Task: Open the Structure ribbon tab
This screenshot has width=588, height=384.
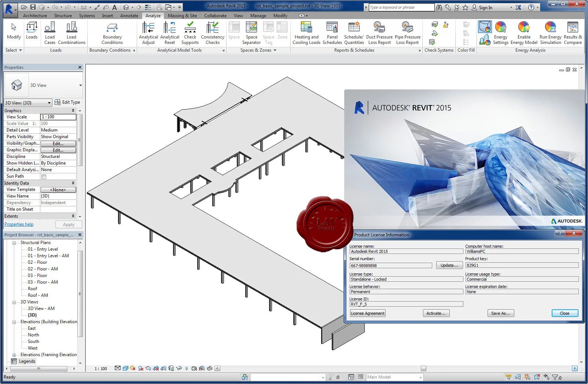Action: click(x=63, y=16)
